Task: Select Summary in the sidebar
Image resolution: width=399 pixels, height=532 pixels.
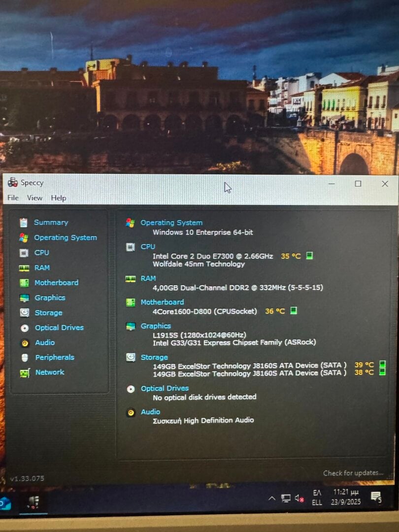Action: [51, 222]
